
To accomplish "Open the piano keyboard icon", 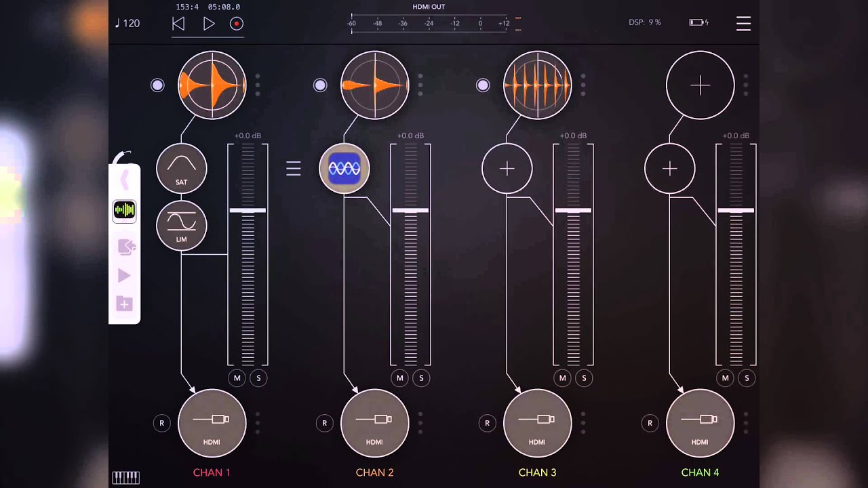I will click(125, 477).
